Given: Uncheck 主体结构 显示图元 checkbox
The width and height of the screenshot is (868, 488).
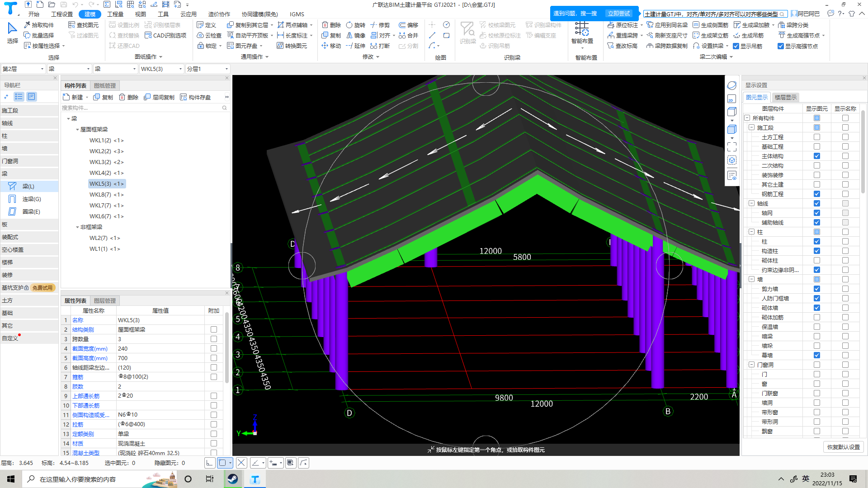Looking at the screenshot, I should (817, 156).
